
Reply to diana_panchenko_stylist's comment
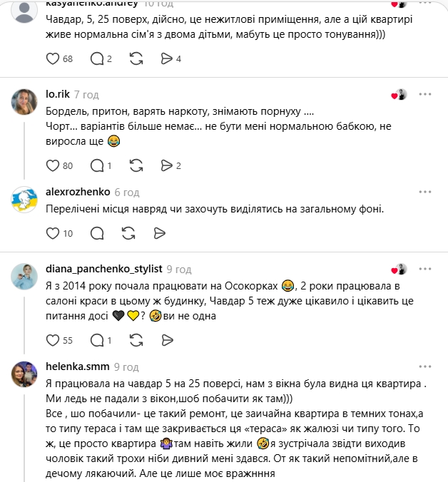pos(98,340)
